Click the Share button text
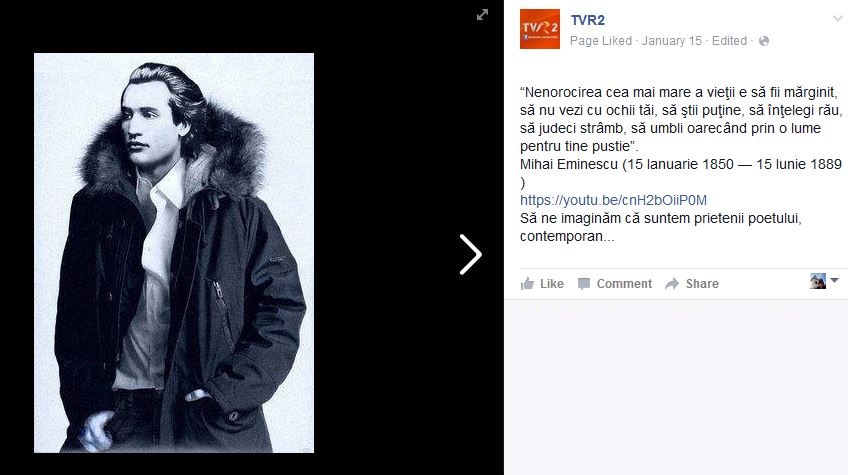The image size is (848, 475). point(702,284)
